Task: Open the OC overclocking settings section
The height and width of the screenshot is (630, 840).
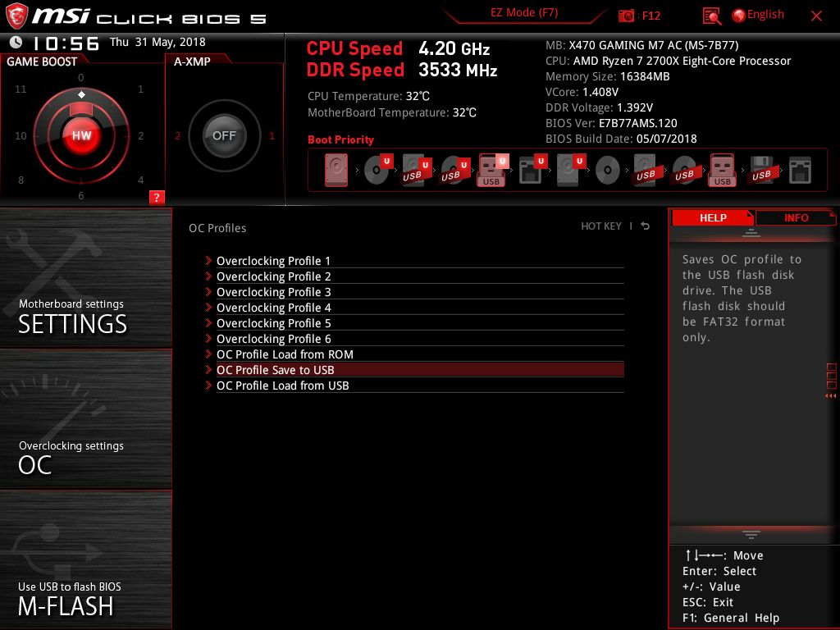Action: point(85,419)
